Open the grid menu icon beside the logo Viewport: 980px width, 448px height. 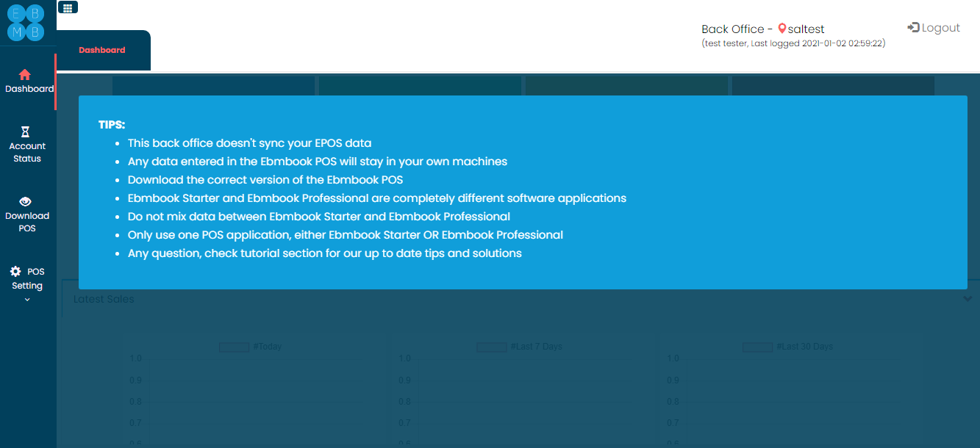click(x=68, y=7)
